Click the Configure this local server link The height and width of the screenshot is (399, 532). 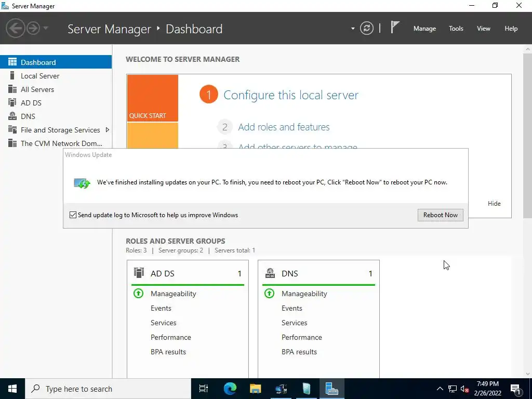[x=291, y=95]
